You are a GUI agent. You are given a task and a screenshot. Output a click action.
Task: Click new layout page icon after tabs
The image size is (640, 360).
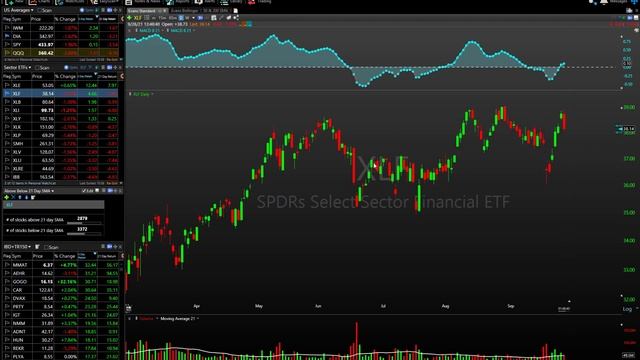(x=236, y=11)
